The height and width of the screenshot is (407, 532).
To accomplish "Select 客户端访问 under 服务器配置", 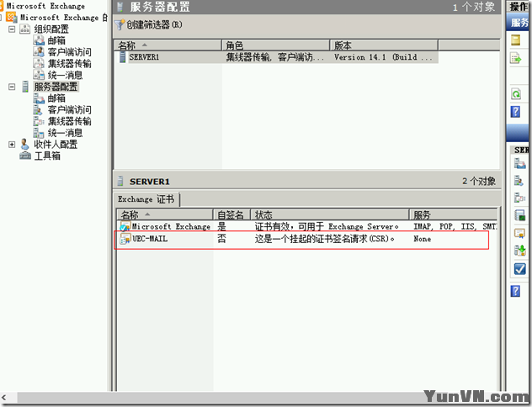I will click(x=70, y=110).
